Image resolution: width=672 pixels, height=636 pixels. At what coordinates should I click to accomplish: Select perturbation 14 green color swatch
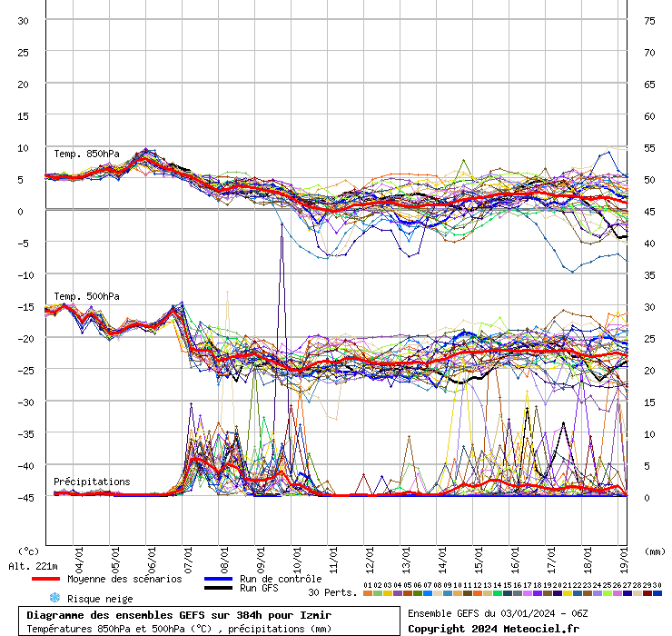[x=498, y=593]
